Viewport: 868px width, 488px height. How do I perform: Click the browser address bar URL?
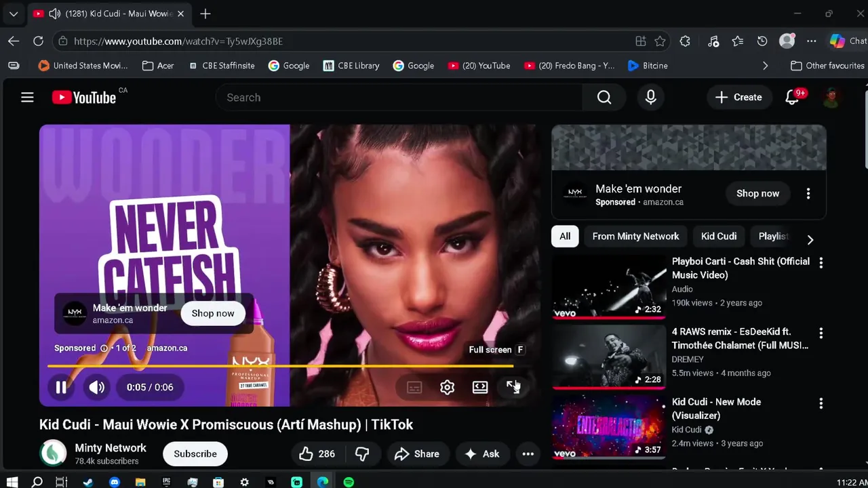click(178, 41)
